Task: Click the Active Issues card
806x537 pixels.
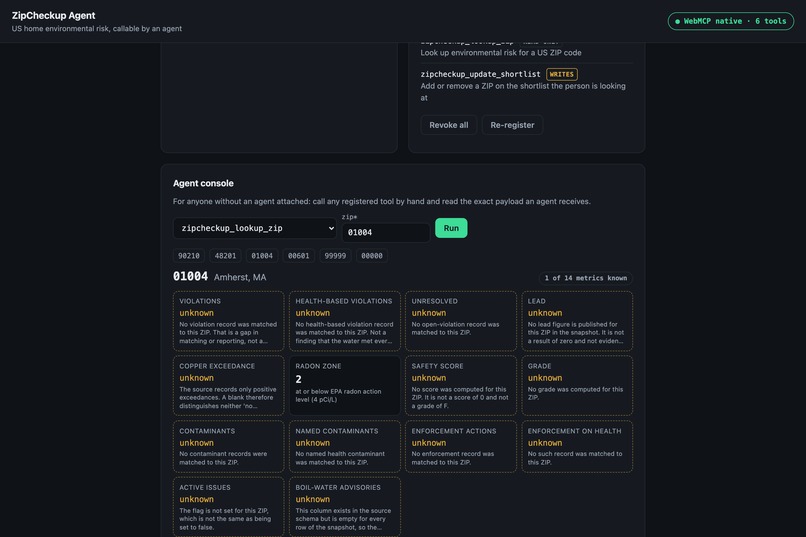Action: (x=228, y=507)
